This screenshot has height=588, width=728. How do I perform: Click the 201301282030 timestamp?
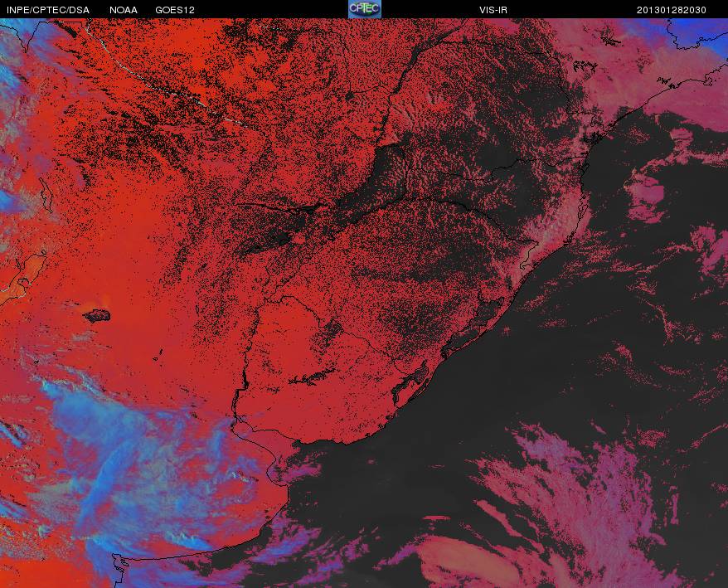coord(672,10)
